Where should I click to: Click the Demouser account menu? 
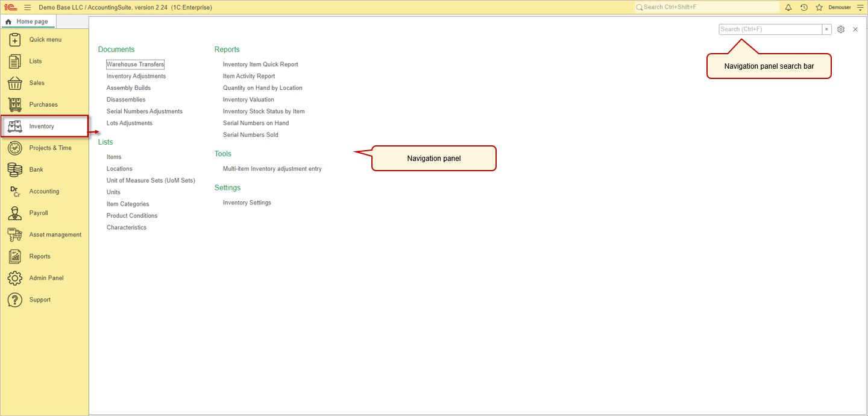click(839, 7)
